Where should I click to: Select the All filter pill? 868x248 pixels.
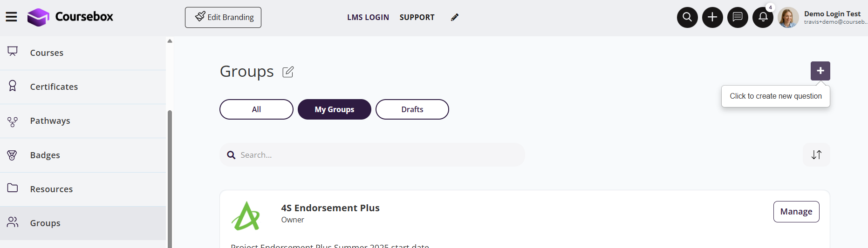(x=256, y=109)
